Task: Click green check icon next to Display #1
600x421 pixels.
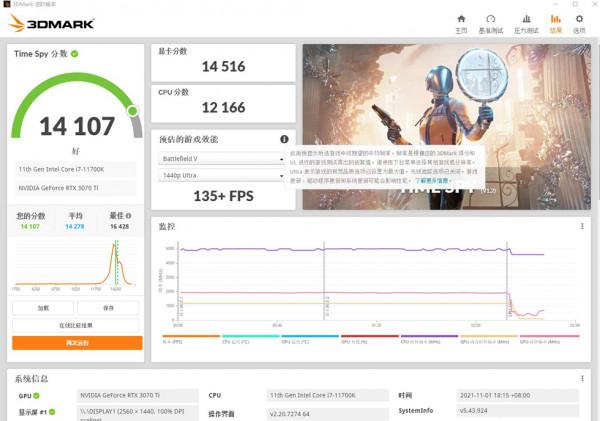Action: pos(52,412)
